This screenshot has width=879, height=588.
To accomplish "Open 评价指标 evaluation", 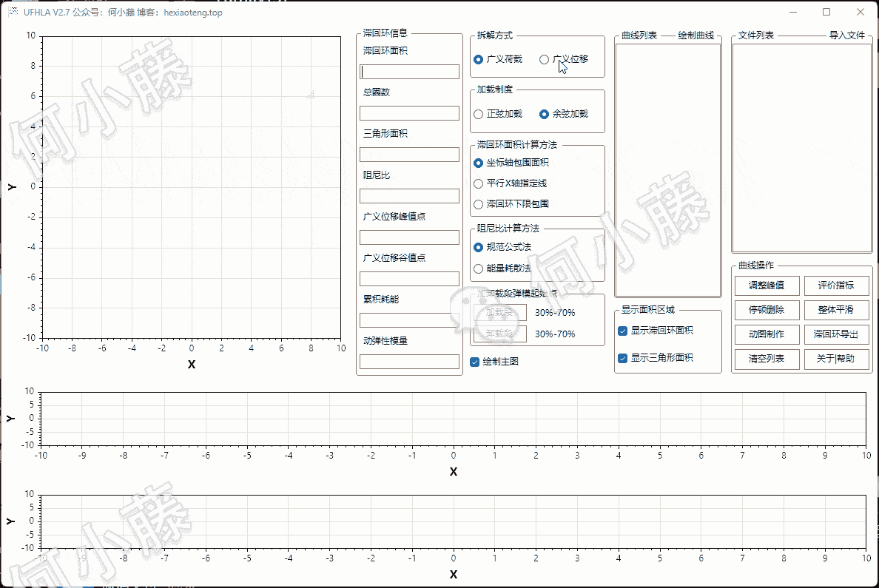I will (x=836, y=285).
